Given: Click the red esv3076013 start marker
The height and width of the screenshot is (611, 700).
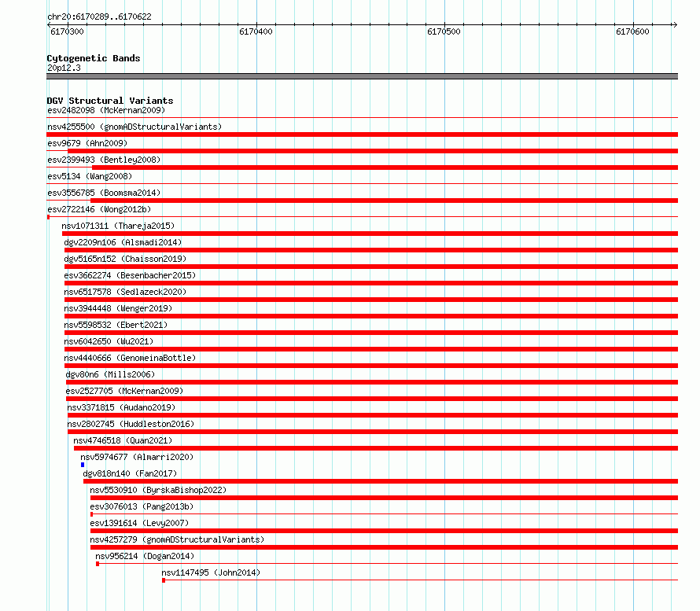Looking at the screenshot, I should coord(91,514).
